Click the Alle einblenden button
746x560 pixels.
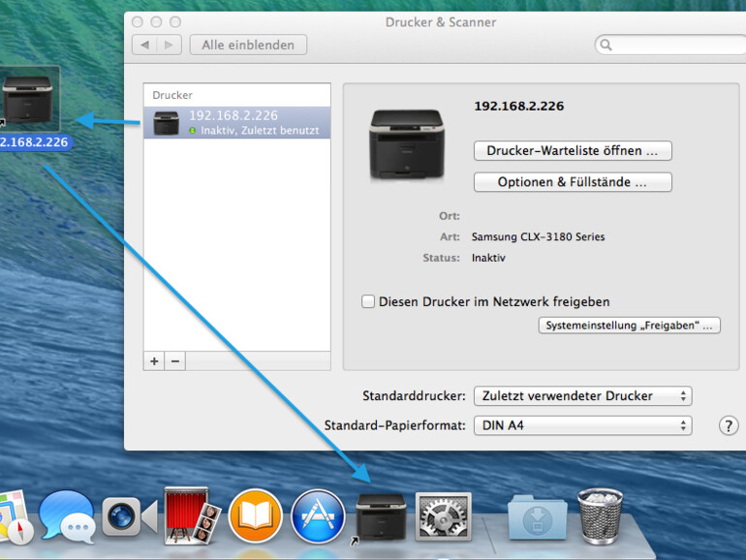coord(248,45)
